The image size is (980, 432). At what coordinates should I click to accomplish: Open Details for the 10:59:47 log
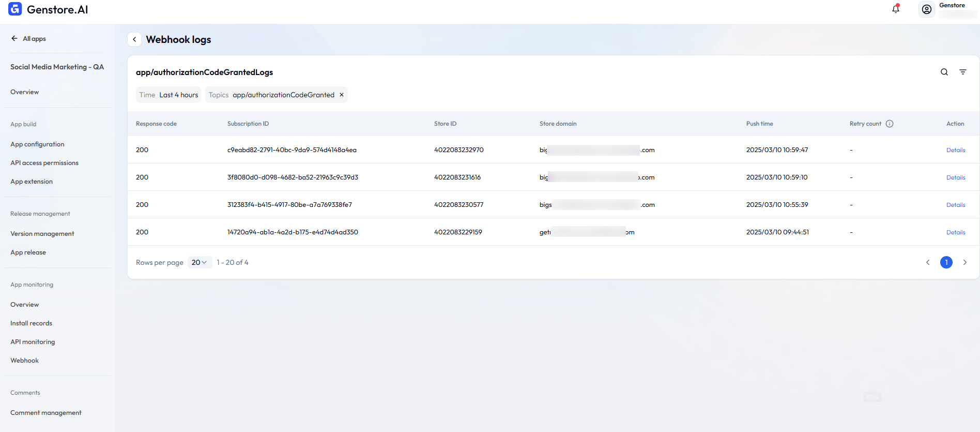tap(956, 150)
